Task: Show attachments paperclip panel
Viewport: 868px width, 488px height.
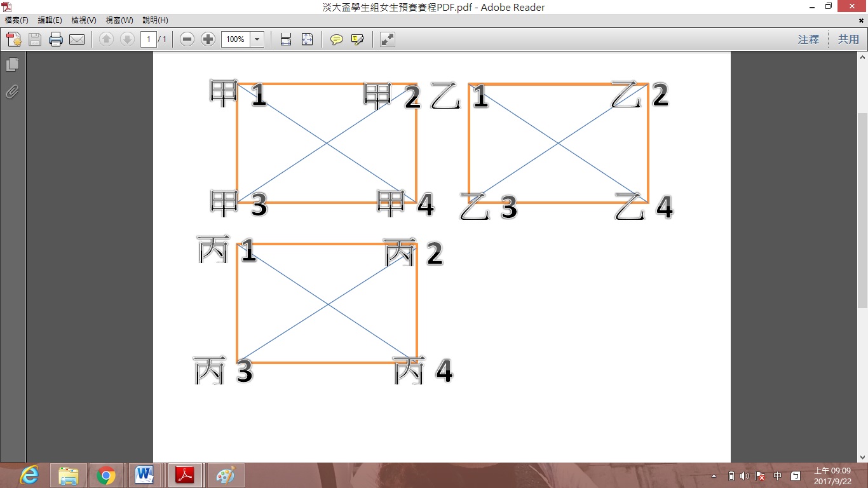Action: pyautogui.click(x=12, y=92)
